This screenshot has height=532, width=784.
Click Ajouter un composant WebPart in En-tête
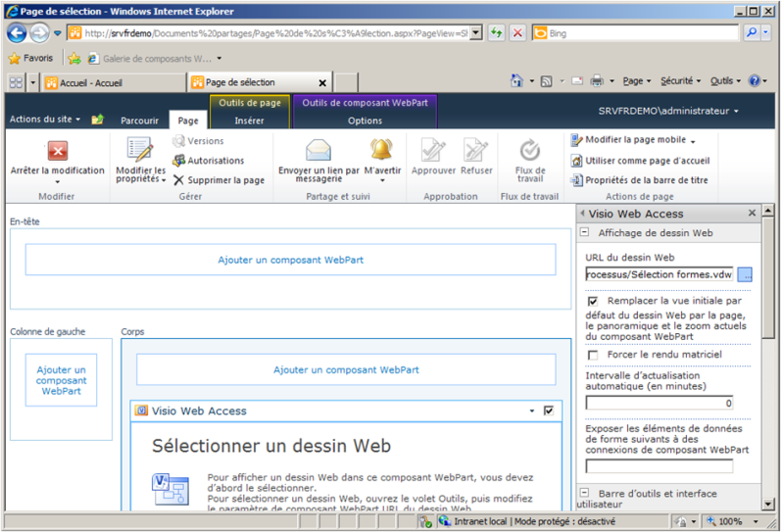tap(290, 260)
